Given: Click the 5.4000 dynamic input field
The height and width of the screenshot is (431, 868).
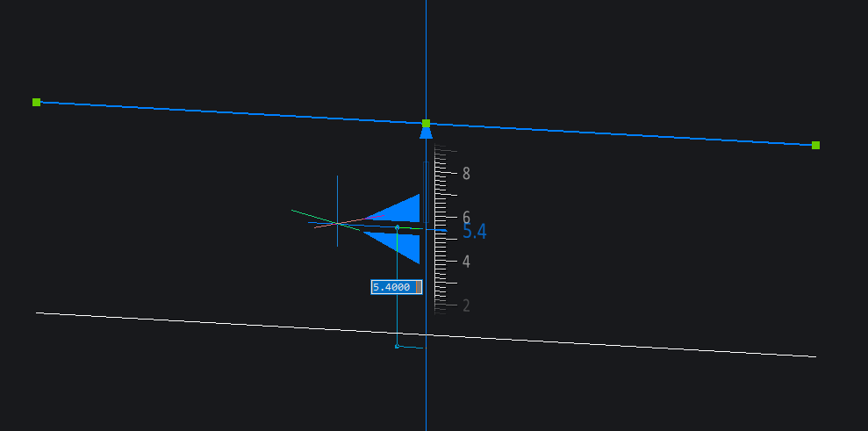Looking at the screenshot, I should click(x=391, y=287).
